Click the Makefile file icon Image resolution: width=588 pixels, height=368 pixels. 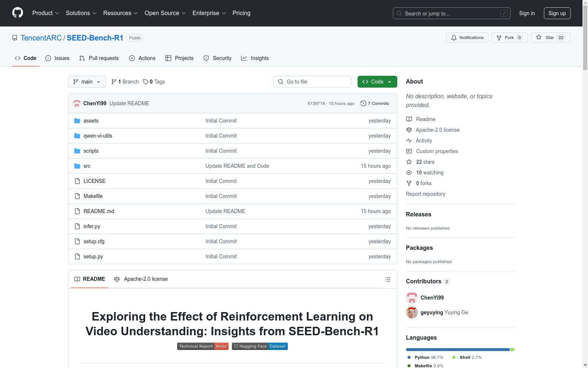tap(77, 196)
